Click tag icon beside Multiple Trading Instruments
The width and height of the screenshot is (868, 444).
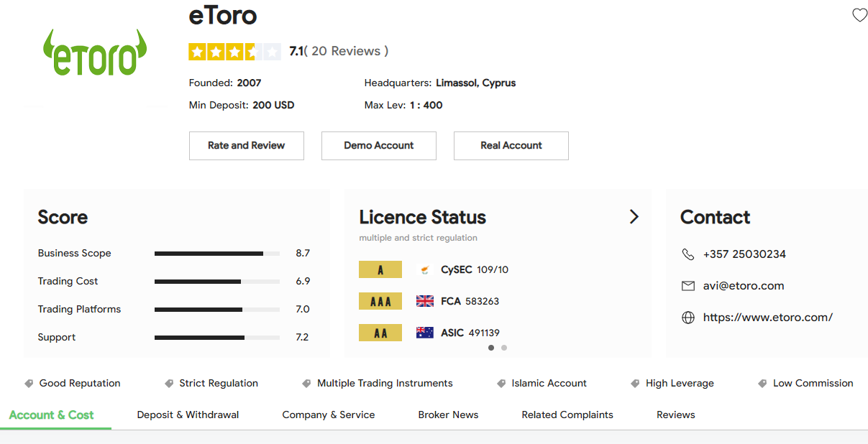(x=307, y=384)
